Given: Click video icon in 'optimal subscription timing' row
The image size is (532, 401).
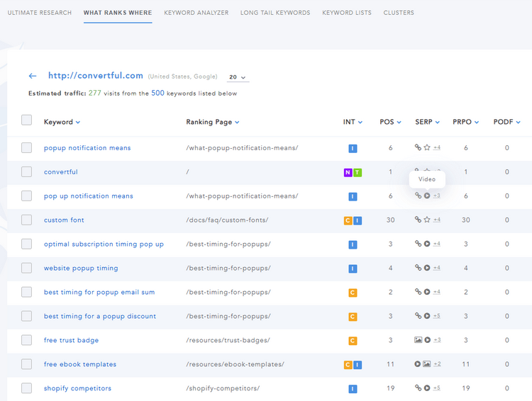Looking at the screenshot, I should coord(427,244).
